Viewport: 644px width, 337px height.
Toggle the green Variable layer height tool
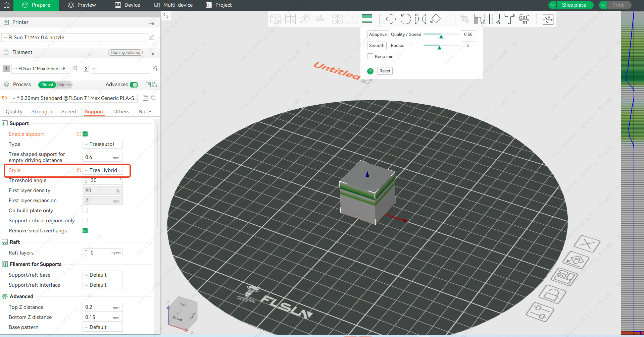point(367,19)
